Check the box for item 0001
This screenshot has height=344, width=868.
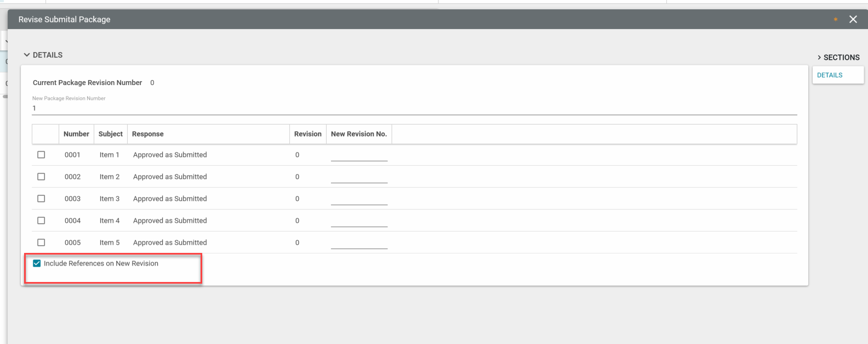[41, 155]
